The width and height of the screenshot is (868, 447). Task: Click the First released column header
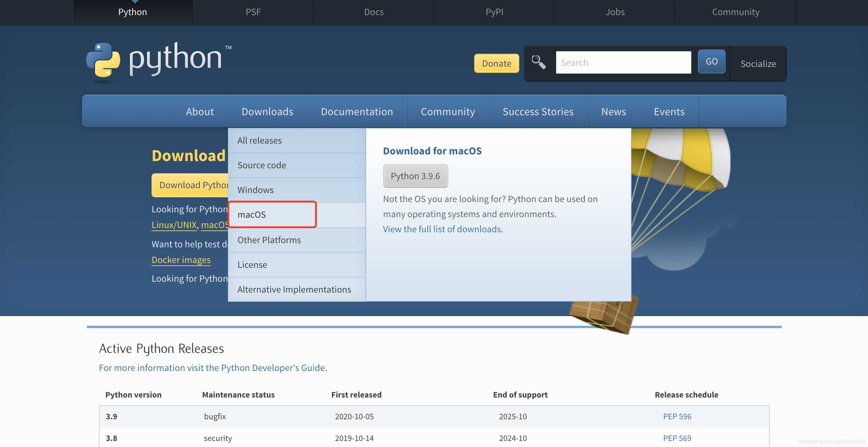tap(356, 395)
